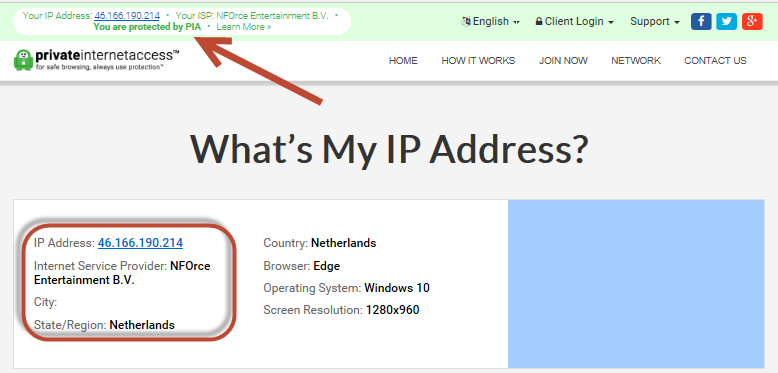Follow the Learn More link

pyautogui.click(x=244, y=27)
